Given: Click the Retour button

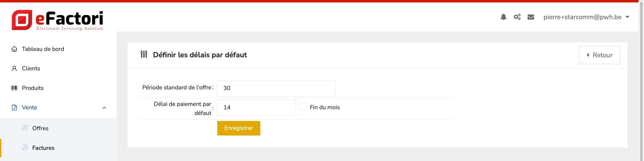Looking at the screenshot, I should pos(599,55).
